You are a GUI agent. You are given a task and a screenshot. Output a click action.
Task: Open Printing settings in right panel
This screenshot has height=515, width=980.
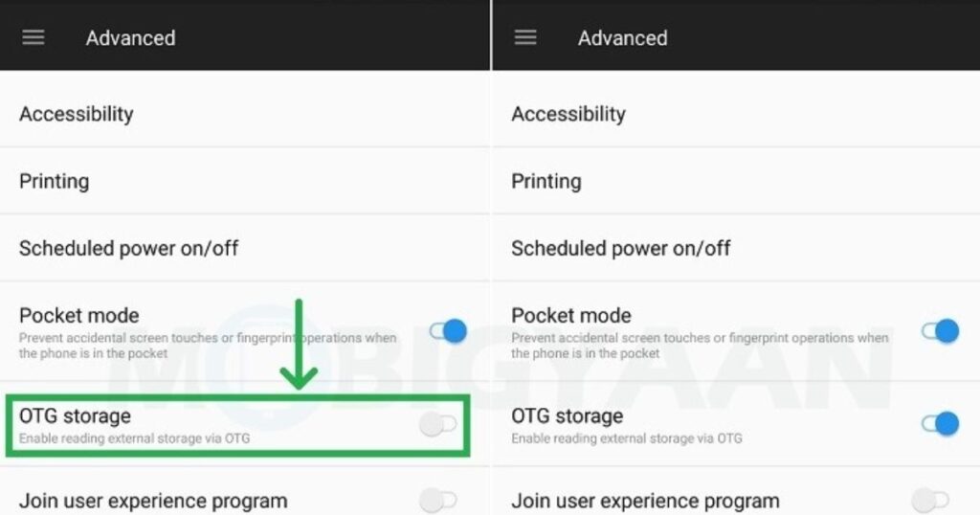point(546,181)
